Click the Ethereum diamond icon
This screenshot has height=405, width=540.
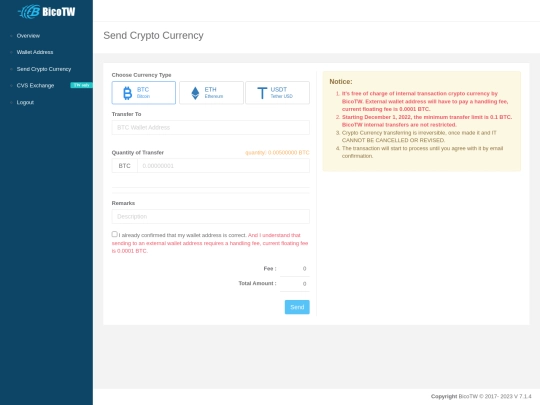coord(195,93)
